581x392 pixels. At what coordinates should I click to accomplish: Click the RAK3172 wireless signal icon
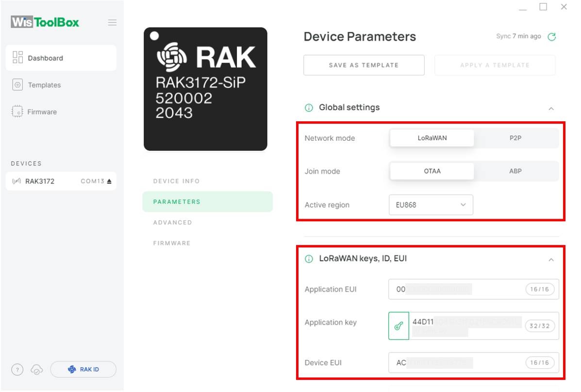17,181
